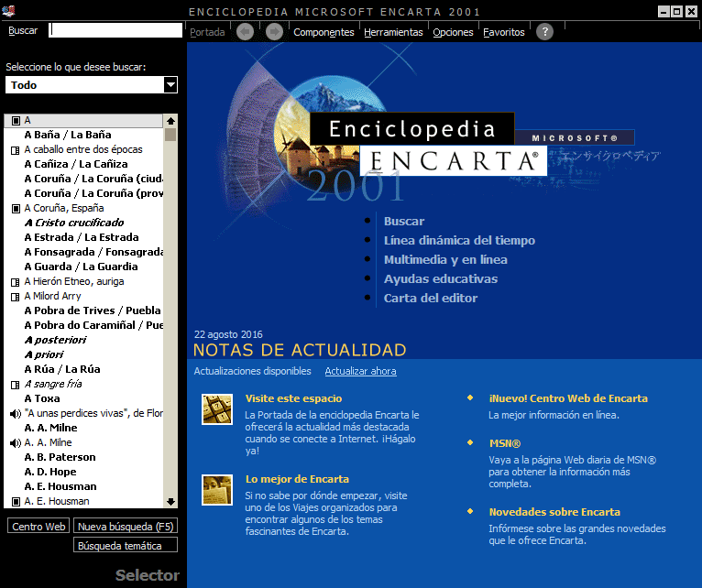The width and height of the screenshot is (702, 588).
Task: Open the Componentes menu
Action: [x=324, y=32]
